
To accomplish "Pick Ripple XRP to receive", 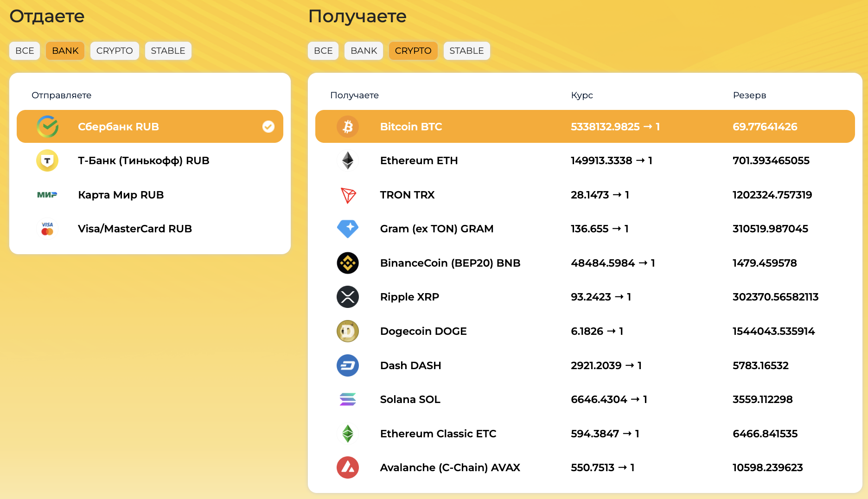I will click(x=585, y=297).
